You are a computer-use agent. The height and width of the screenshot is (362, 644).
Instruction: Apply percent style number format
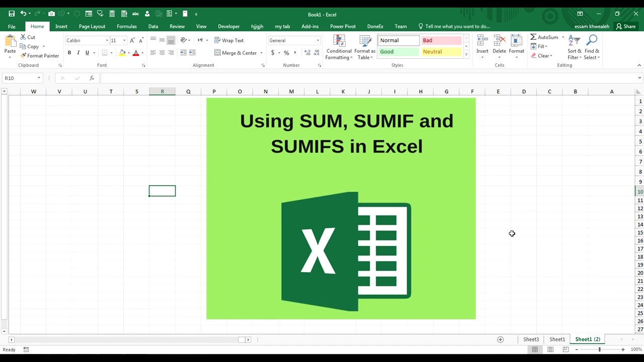[286, 53]
